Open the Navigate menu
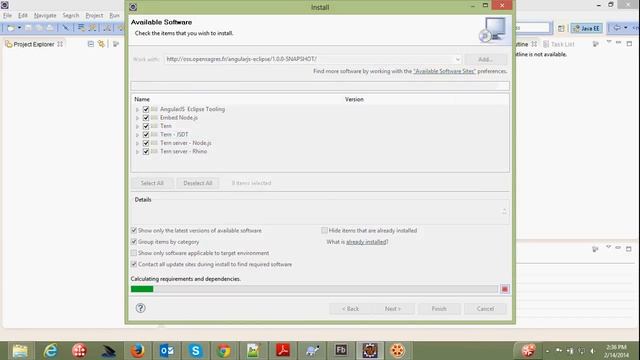Viewport: 640px width, 360px height. point(45,16)
